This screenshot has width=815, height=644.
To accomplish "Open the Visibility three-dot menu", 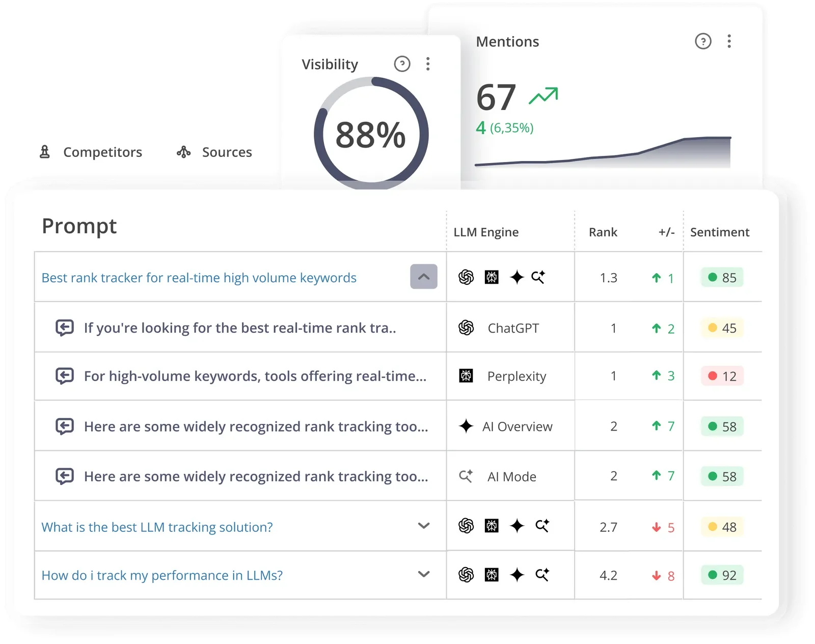I will [428, 64].
